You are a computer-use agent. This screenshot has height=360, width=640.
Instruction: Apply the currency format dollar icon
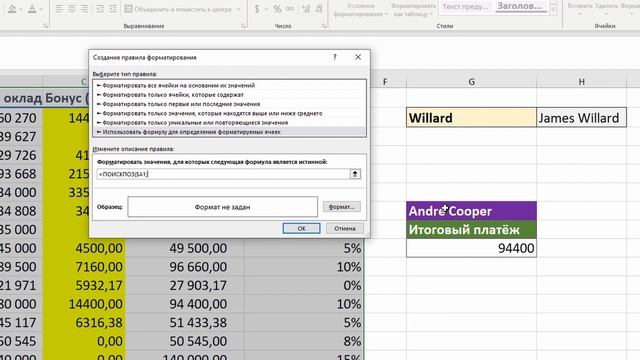[257, 9]
